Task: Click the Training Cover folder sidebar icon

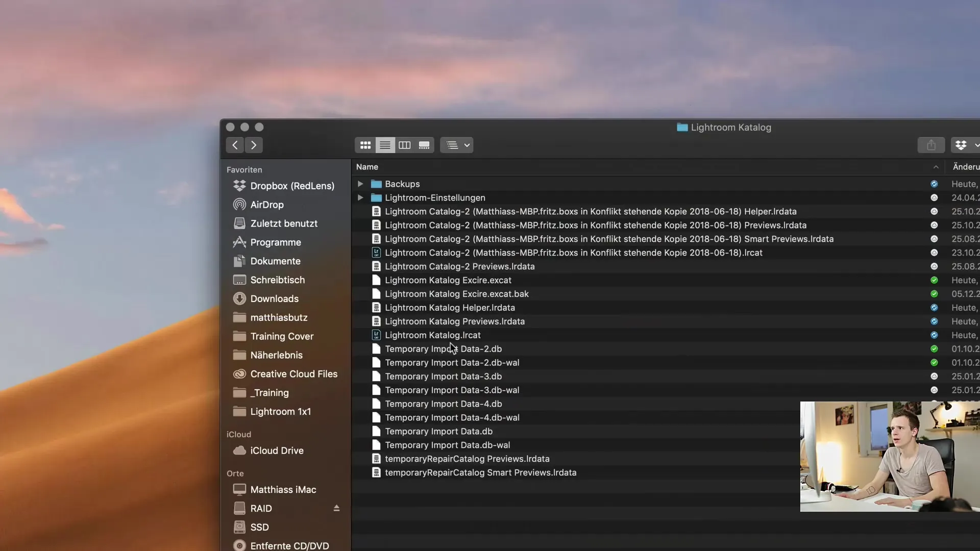Action: (239, 336)
